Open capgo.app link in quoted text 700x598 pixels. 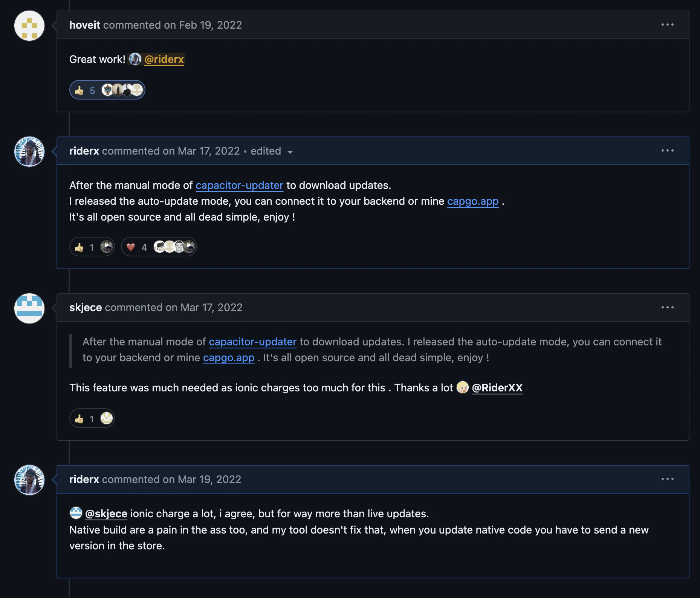point(228,358)
